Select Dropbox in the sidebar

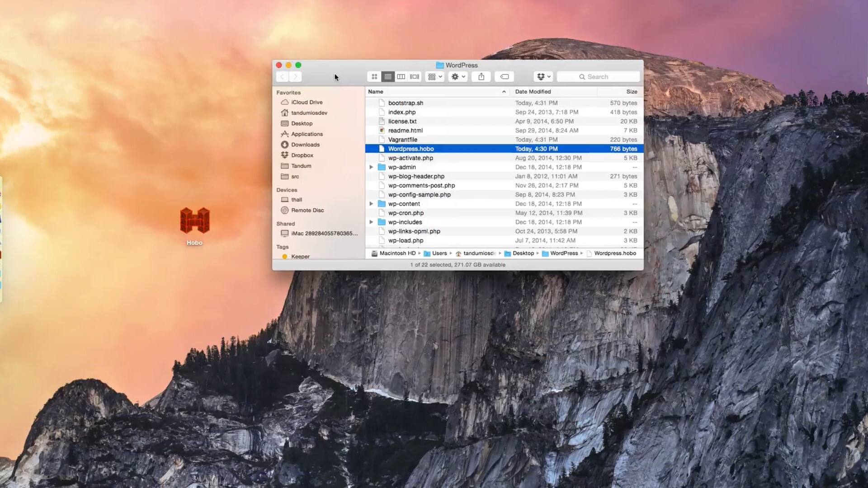[297, 155]
